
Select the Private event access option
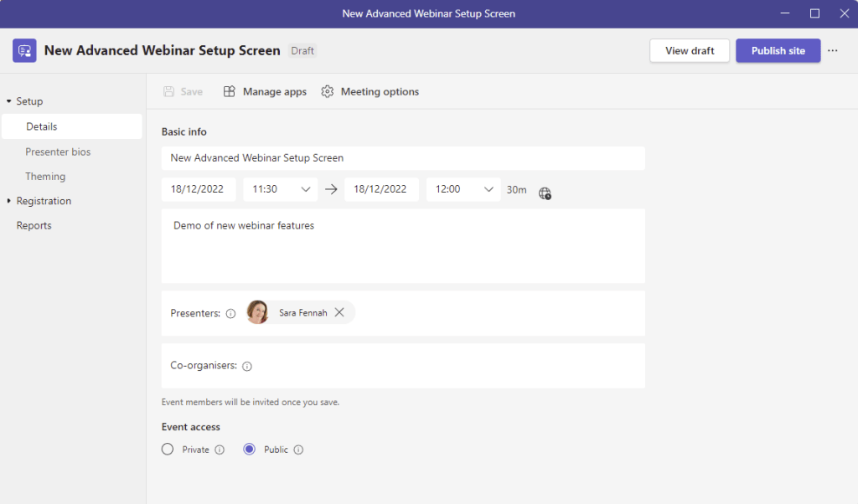168,450
